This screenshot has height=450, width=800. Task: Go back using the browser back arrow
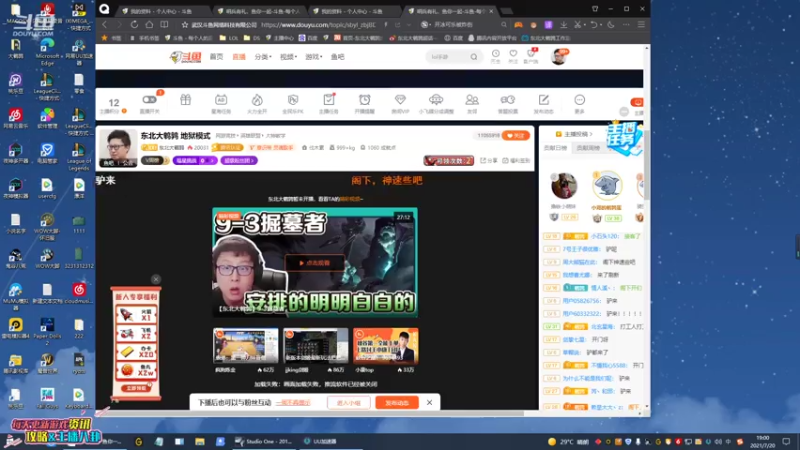click(x=105, y=24)
